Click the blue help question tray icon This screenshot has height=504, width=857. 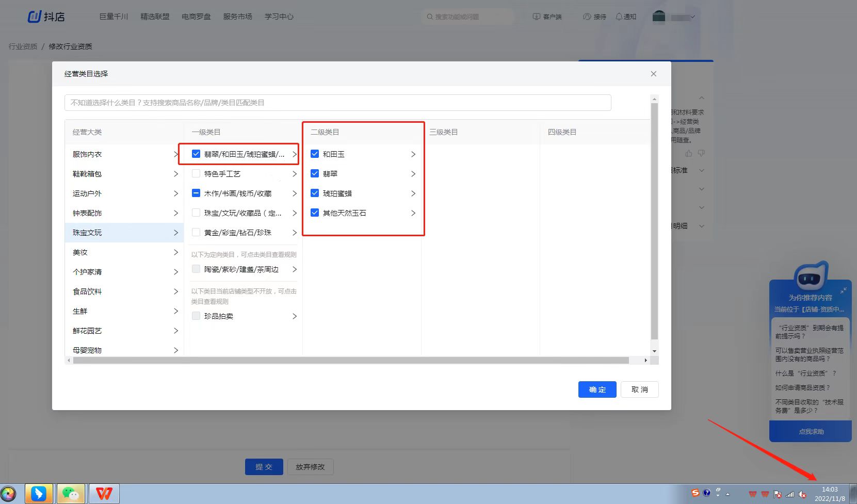coord(706,493)
